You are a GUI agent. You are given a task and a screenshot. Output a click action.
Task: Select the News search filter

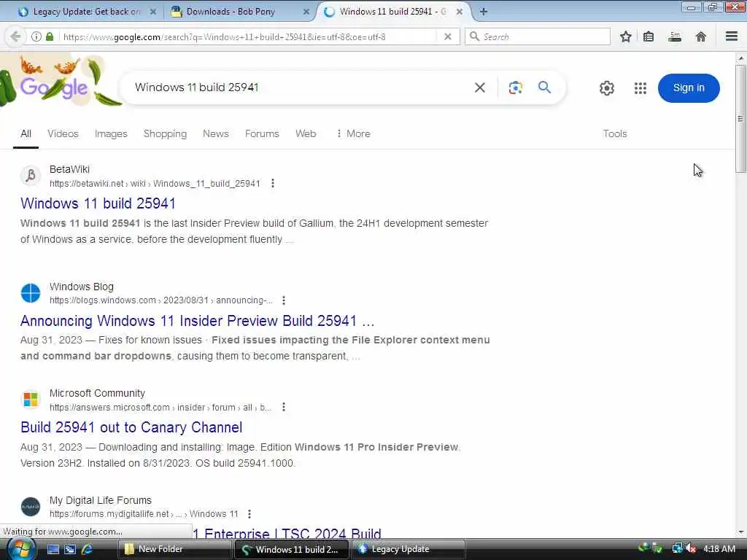click(216, 134)
